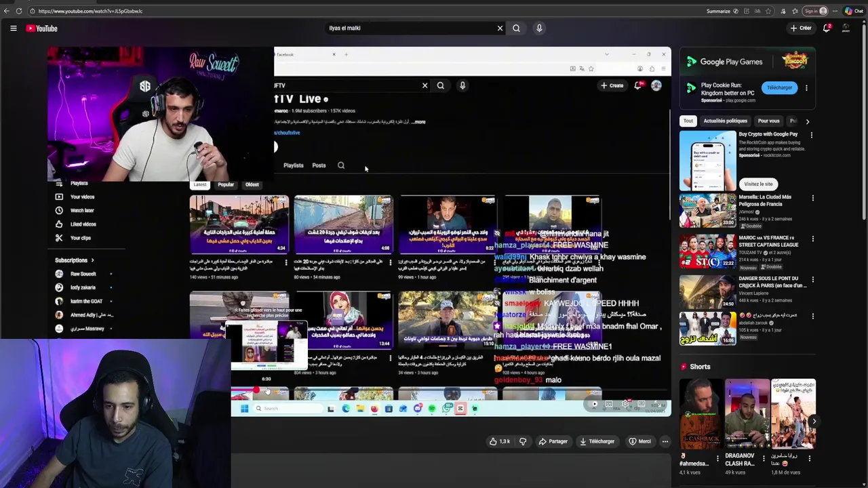
Task: Open more actions ellipsis next to Merci
Action: [x=665, y=441]
